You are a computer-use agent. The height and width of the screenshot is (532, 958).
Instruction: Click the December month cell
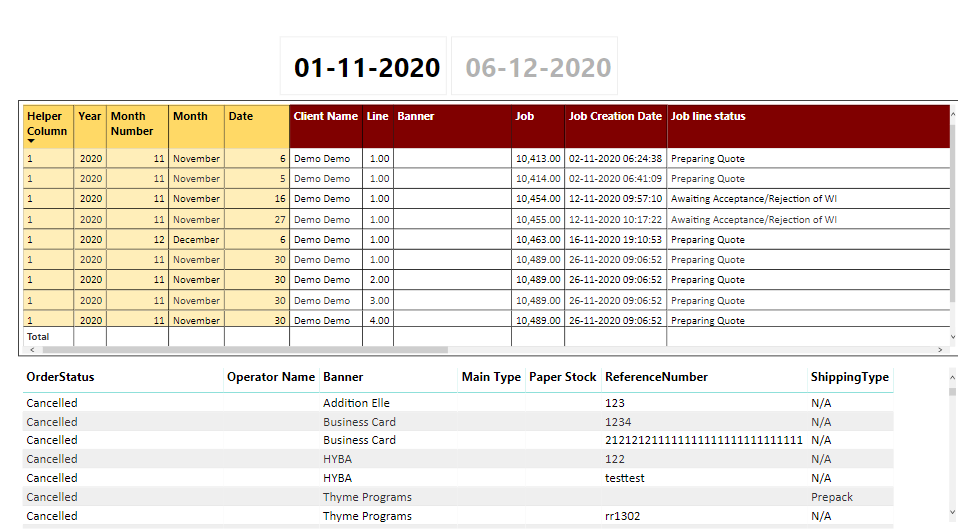click(196, 239)
